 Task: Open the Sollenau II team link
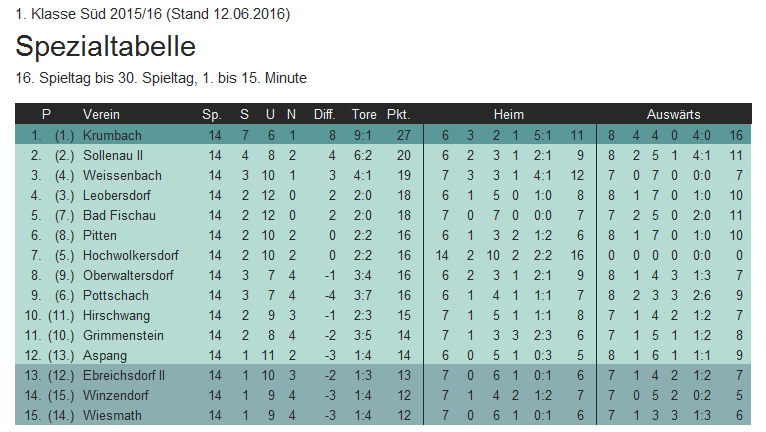(x=113, y=155)
